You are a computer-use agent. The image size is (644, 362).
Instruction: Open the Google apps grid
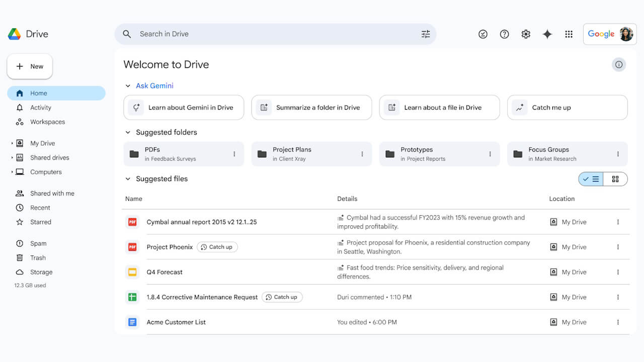(x=569, y=34)
